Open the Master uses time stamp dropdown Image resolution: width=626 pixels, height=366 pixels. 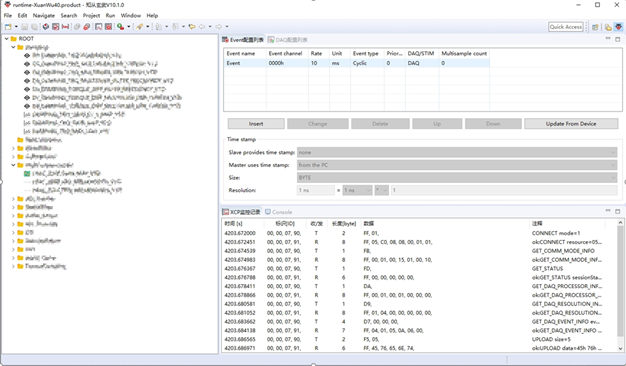(x=457, y=165)
